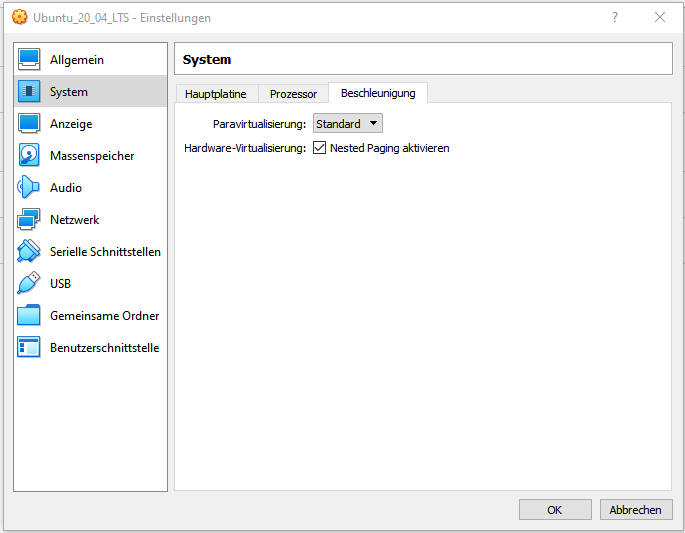Select USB label in the sidebar

point(60,284)
